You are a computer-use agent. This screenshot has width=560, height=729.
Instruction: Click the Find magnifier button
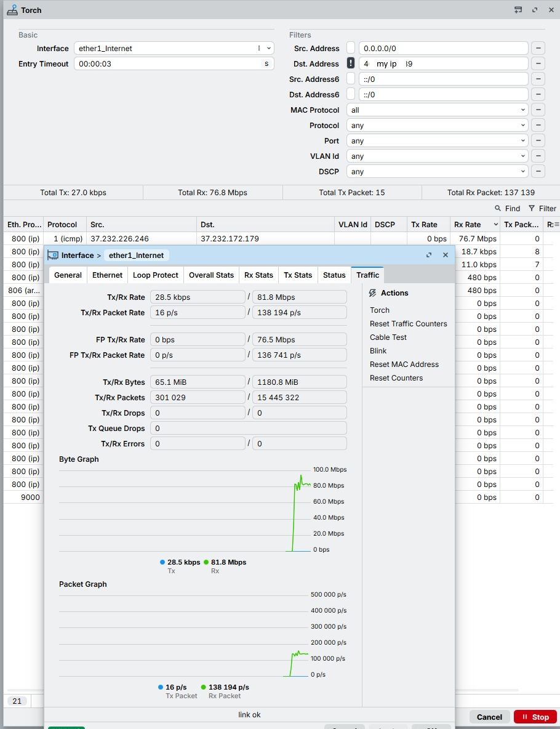click(507, 208)
